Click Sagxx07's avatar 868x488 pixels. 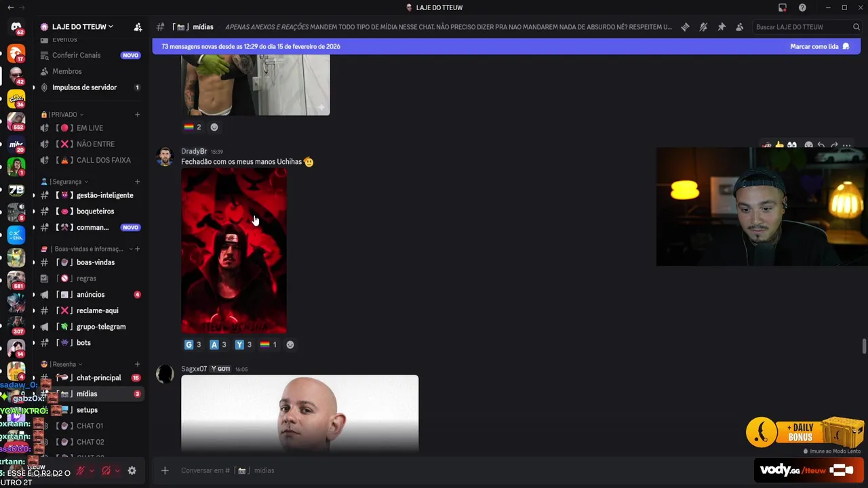point(165,374)
